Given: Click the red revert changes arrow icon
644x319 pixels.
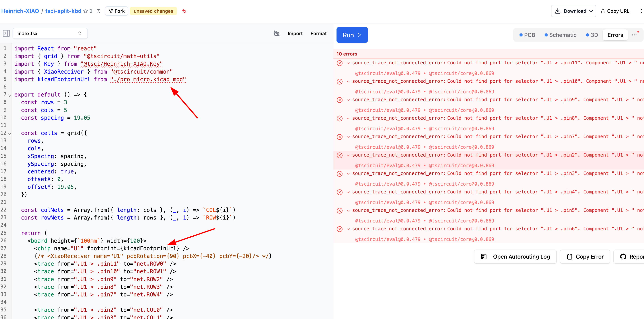Looking at the screenshot, I should pos(184,11).
